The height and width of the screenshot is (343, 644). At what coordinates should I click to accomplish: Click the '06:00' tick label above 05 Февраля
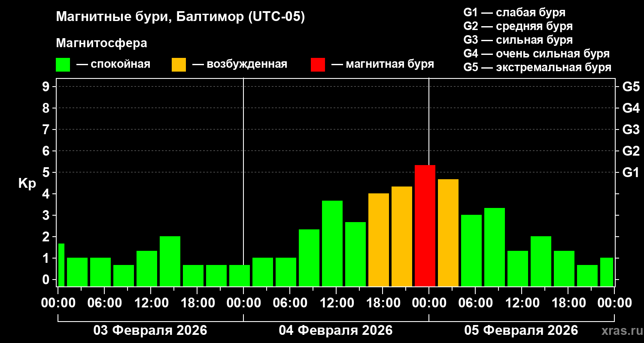point(475,303)
